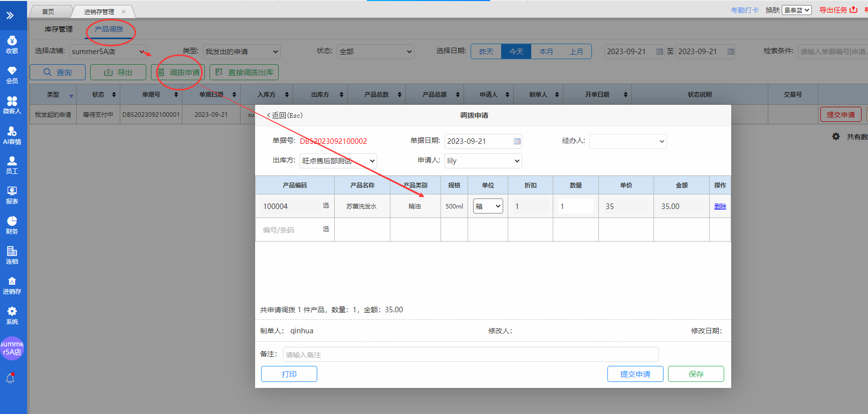Sort by 状态 column arrows
868x414 pixels.
(114, 94)
